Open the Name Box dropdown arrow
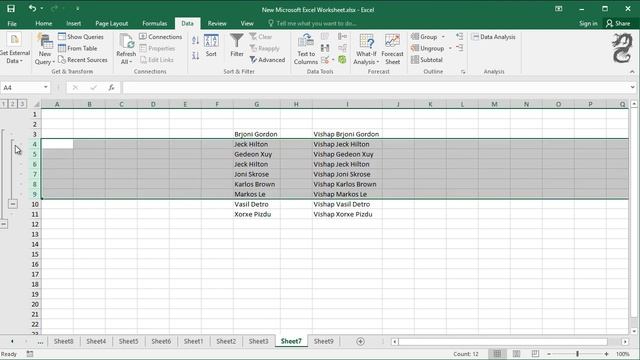The image size is (640, 360). pyautogui.click(x=46, y=87)
